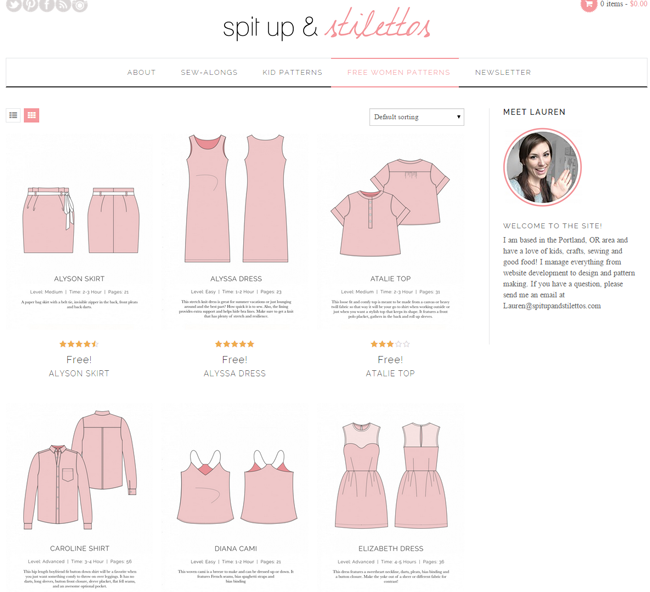Open Kid Patterns menu

click(x=292, y=73)
